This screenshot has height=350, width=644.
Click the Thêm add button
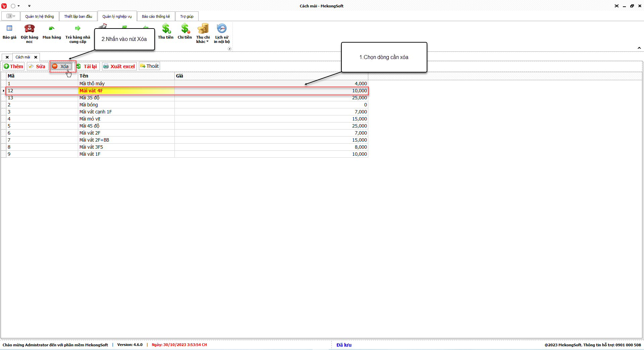coord(13,66)
